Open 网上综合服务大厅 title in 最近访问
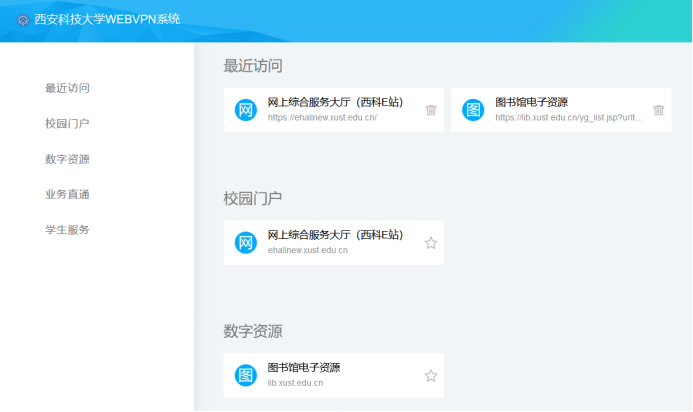Screen dimensions: 693x412 pyautogui.click(x=335, y=102)
